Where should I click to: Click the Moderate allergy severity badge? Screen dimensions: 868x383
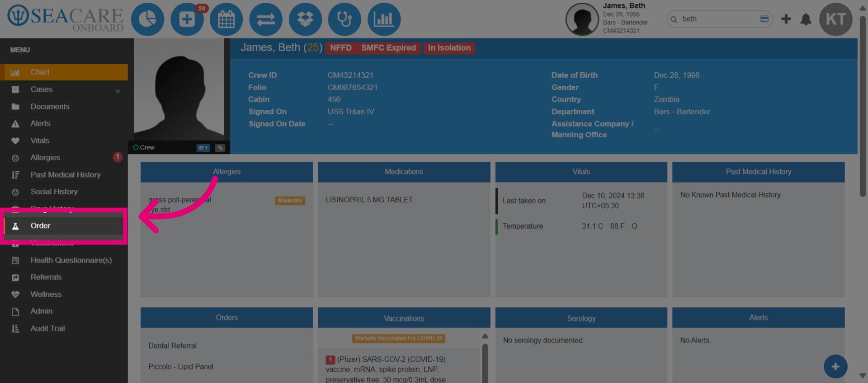tap(290, 201)
